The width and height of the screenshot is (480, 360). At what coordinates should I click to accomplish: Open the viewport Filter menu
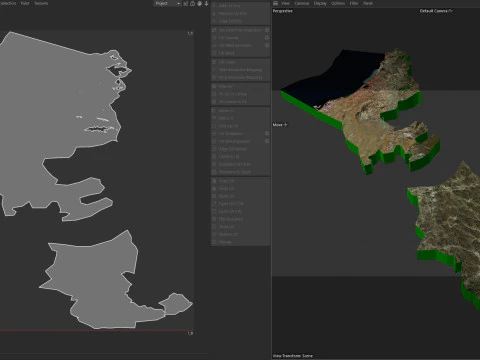pyautogui.click(x=354, y=3)
